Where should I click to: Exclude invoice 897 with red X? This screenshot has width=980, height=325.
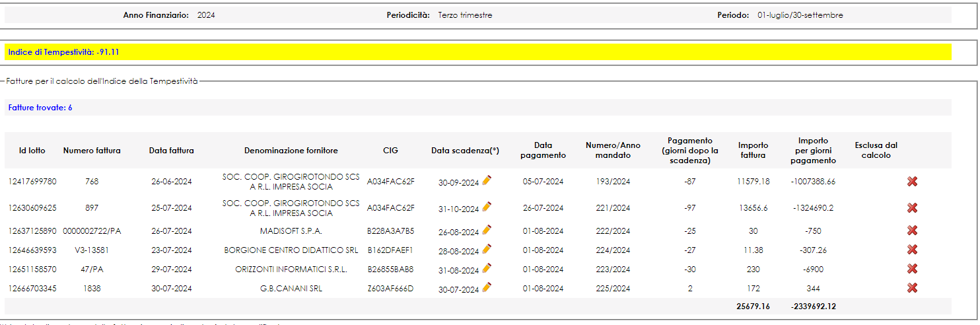[x=913, y=208]
